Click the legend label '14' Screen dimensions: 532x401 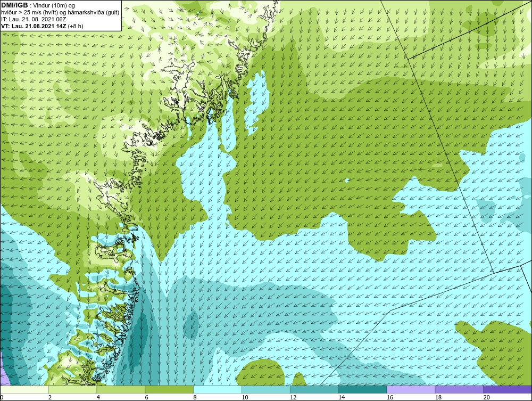[342, 397]
